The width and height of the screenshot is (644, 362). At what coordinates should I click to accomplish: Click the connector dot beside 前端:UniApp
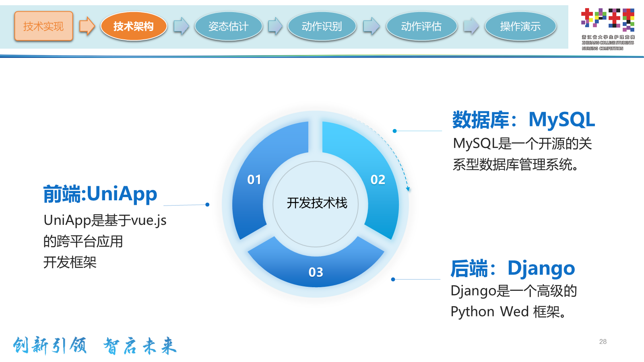pos(207,205)
